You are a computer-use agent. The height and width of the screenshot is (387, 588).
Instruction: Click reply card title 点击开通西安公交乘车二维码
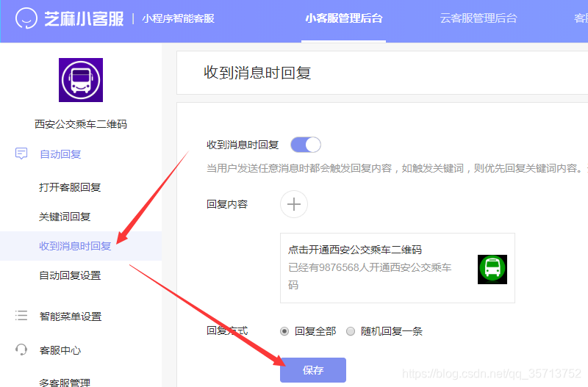(x=355, y=250)
